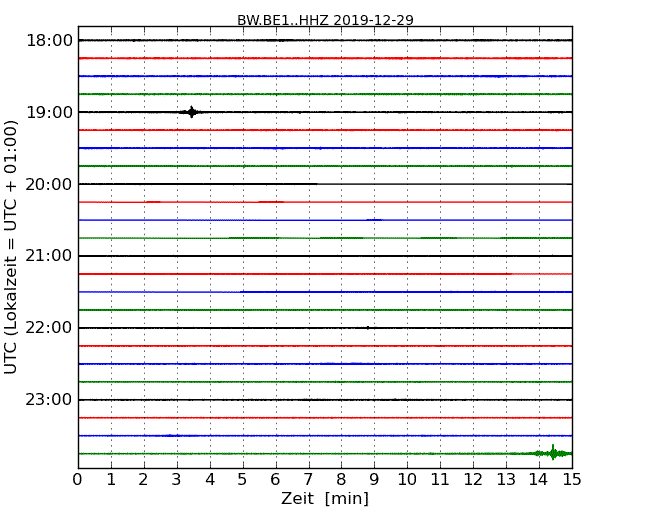Click the plot title BW.BE1..HHZ 2019-12-29

325,20
